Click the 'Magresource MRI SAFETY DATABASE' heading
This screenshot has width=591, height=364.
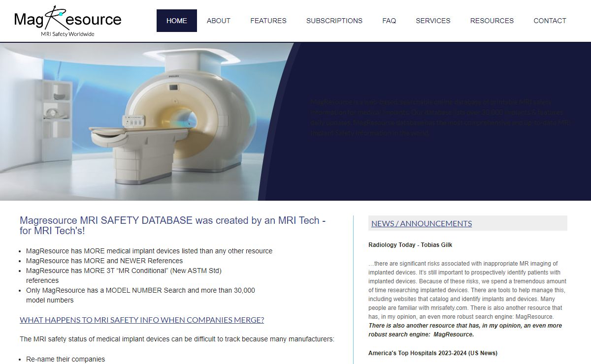point(173,226)
